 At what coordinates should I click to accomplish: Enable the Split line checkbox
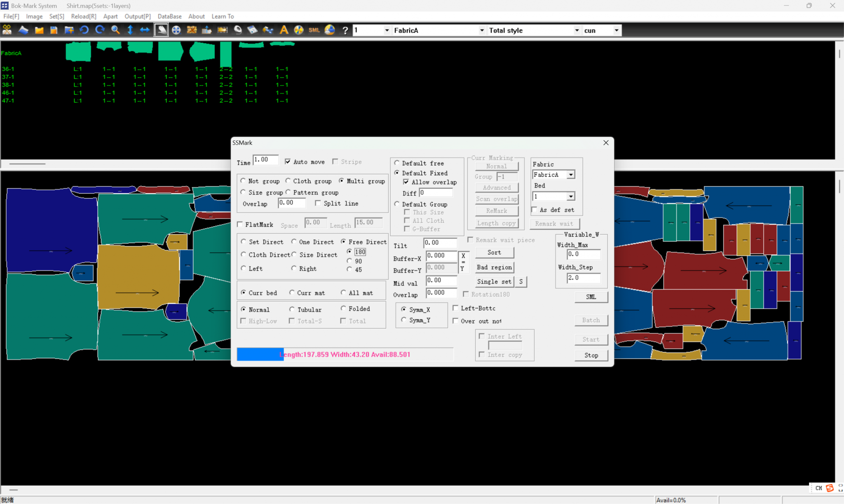pos(318,203)
